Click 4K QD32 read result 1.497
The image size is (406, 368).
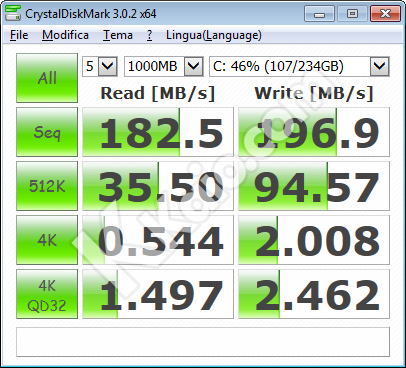point(158,294)
